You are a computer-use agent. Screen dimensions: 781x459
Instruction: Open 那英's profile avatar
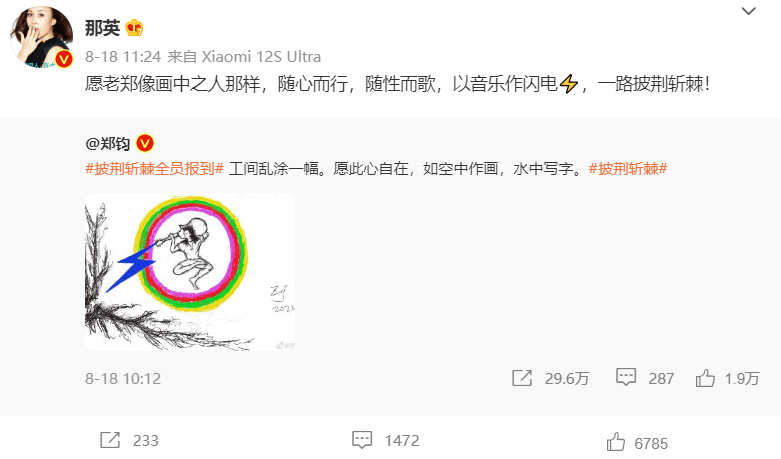point(42,37)
